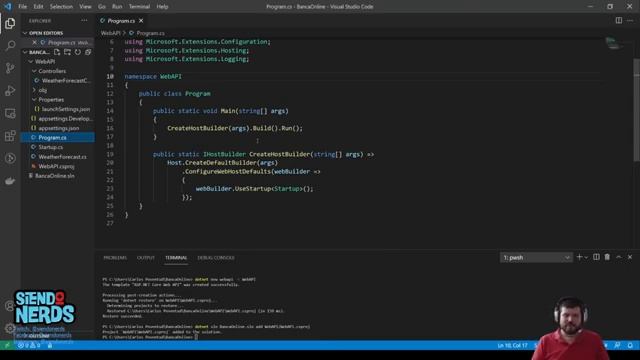This screenshot has height=360, width=640.
Task: Open the terminal selector dropdown 1: pwsh
Action: 536,258
